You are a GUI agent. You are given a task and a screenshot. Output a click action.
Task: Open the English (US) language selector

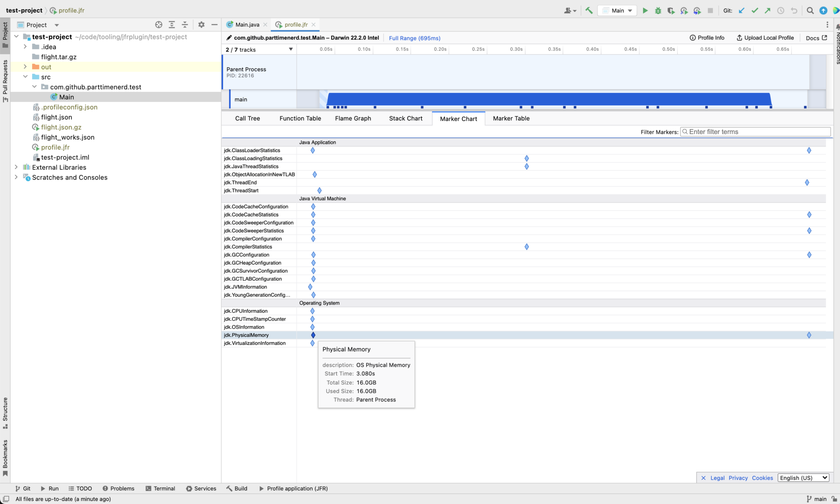pyautogui.click(x=803, y=478)
